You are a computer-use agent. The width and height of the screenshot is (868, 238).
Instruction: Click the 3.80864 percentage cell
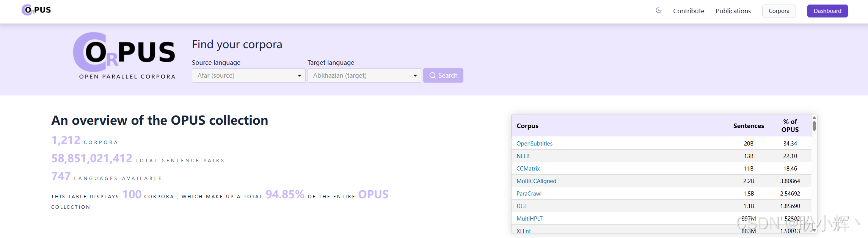(x=790, y=181)
